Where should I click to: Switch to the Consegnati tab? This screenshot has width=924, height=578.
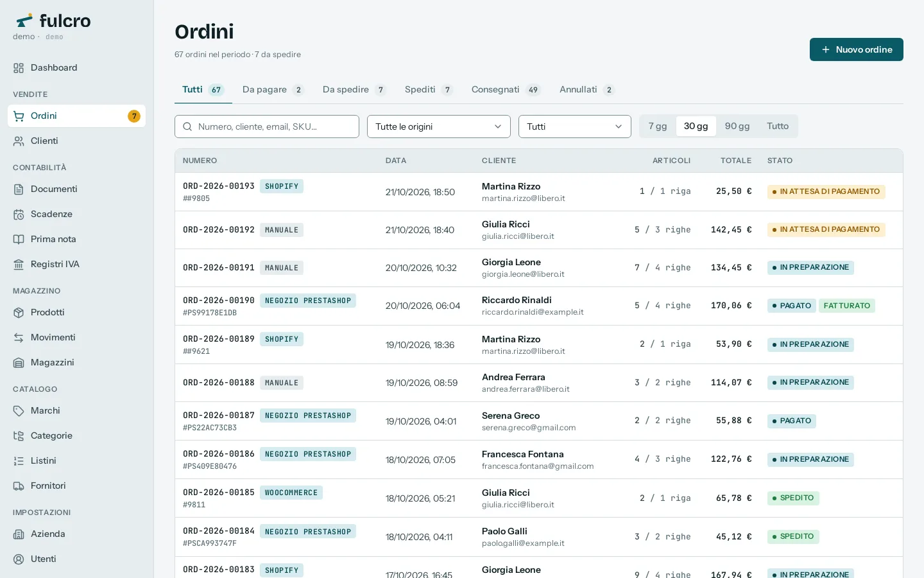[x=506, y=90]
